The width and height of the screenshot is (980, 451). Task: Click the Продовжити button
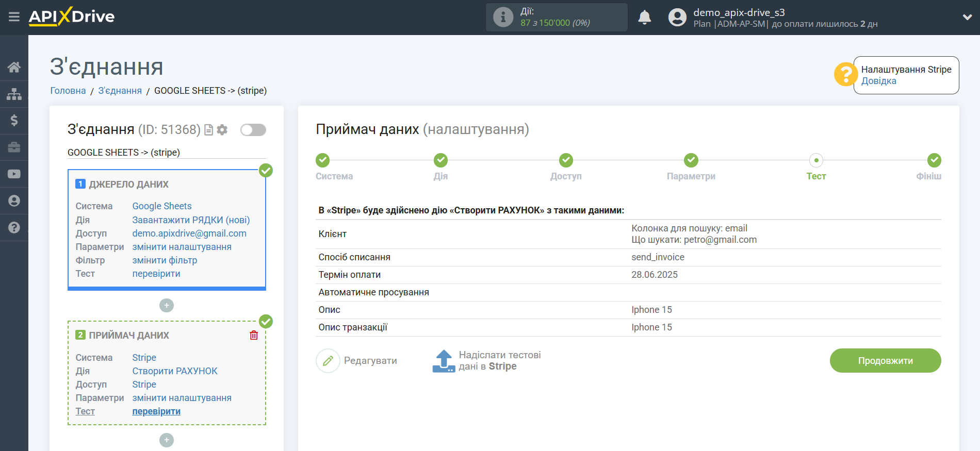[x=885, y=361]
